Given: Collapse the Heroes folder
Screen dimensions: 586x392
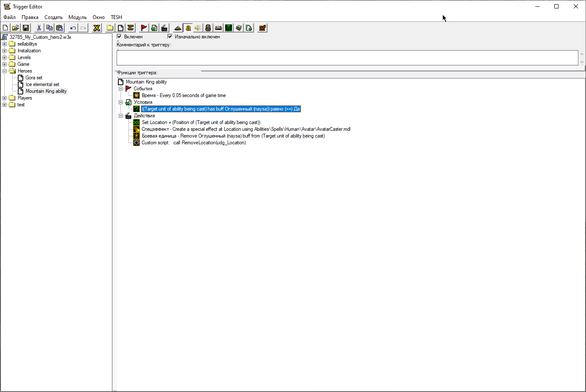Looking at the screenshot, I should pos(4,71).
